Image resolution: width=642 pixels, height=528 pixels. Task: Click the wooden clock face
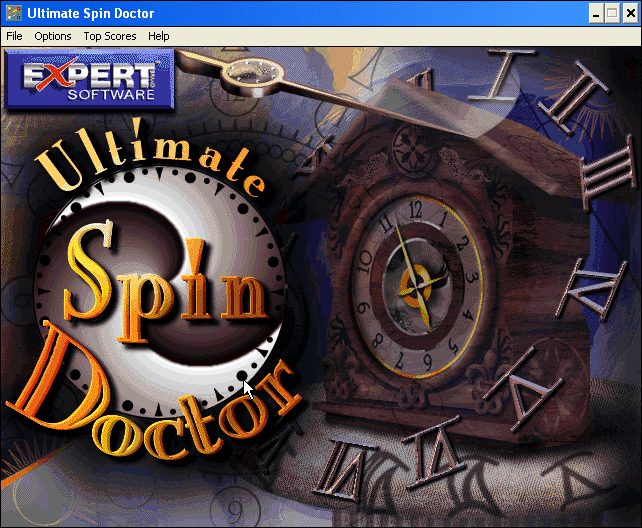click(417, 287)
